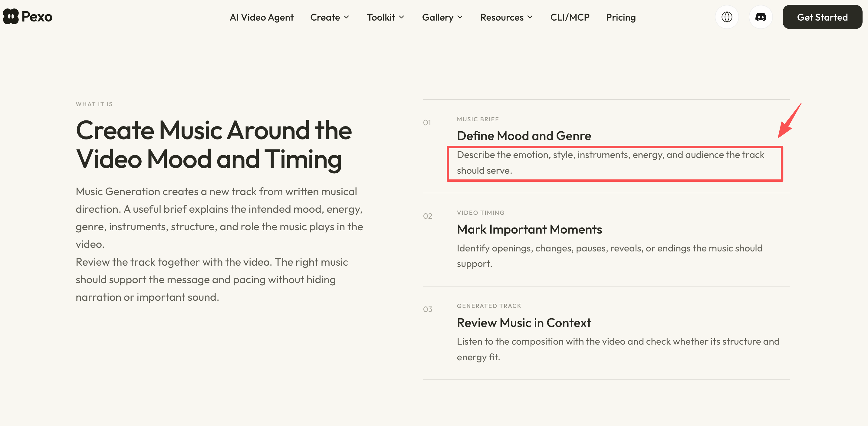The width and height of the screenshot is (868, 426).
Task: Expand the Create dropdown menu
Action: coord(330,17)
